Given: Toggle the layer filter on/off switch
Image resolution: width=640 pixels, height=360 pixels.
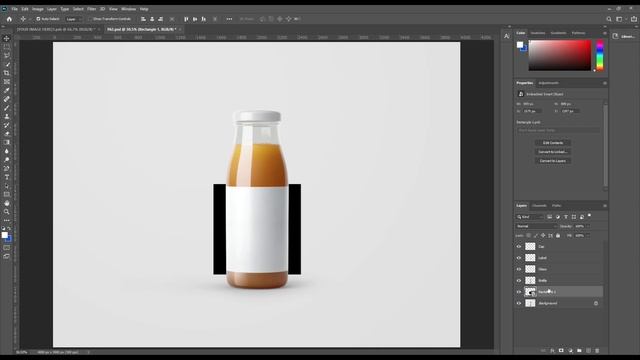Looking at the screenshot, I should coord(589,216).
